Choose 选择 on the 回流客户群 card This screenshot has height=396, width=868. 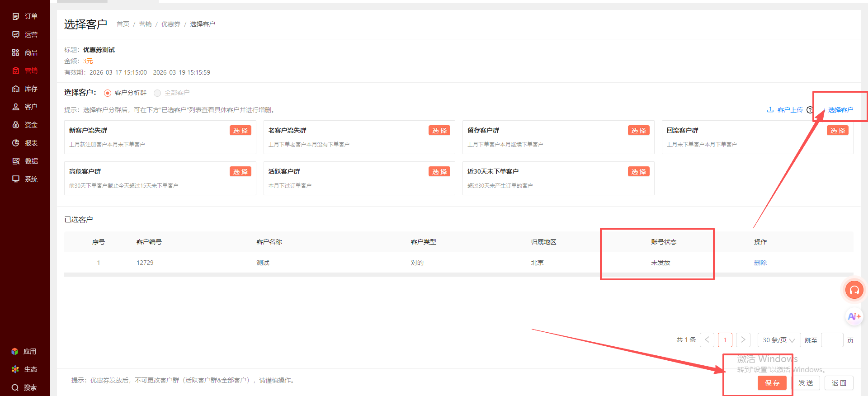pyautogui.click(x=837, y=131)
